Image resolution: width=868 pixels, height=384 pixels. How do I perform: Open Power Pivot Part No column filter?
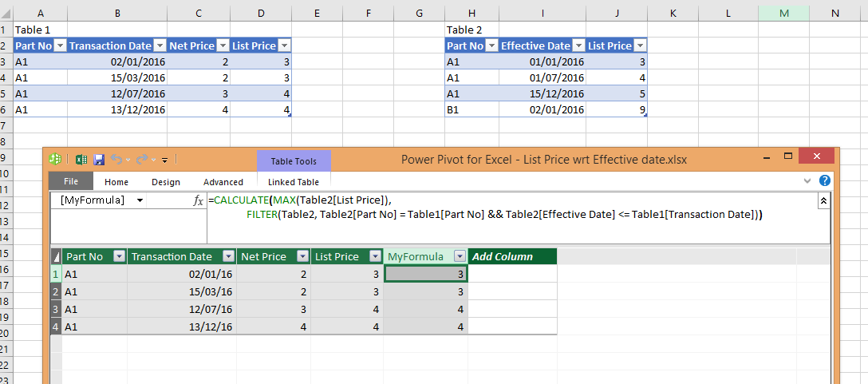tap(118, 256)
